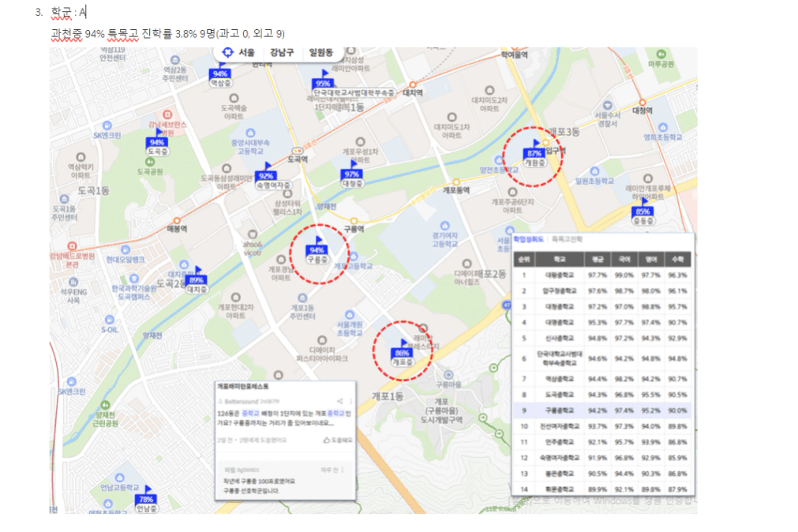Click the 개포중 86% school flag marker
The height and width of the screenshot is (532, 798).
tap(402, 354)
